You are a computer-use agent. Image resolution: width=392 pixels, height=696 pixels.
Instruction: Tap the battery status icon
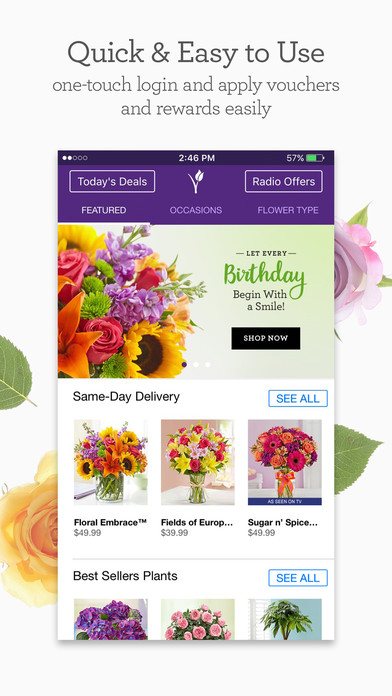315,158
